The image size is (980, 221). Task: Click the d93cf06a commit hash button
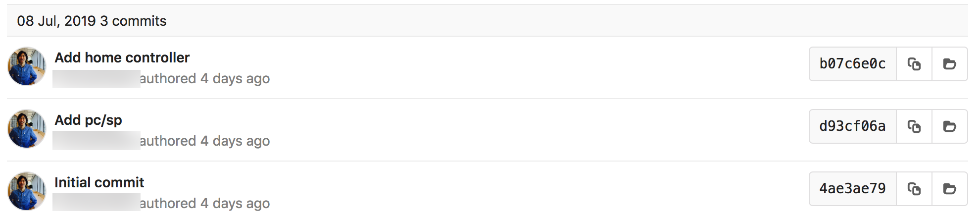(x=852, y=126)
